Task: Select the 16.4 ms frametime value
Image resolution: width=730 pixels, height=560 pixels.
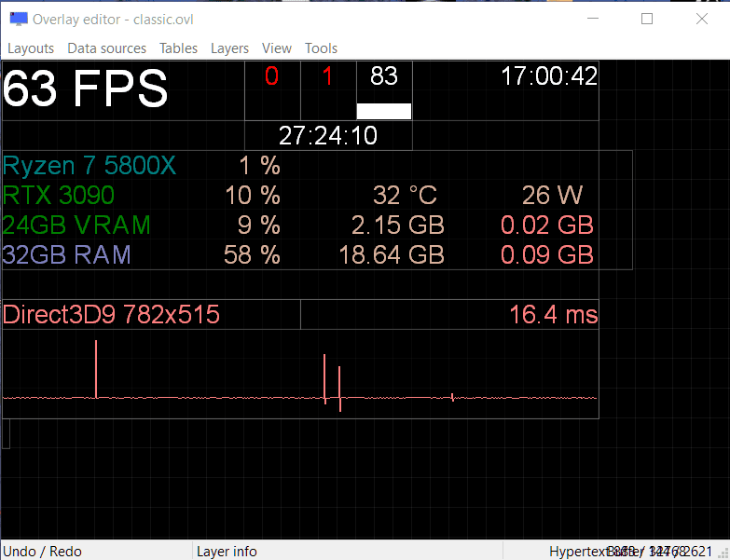Action: 554,314
